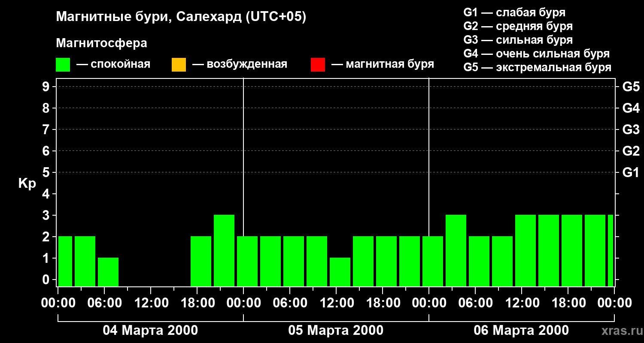Screen dimensions: 644x343
Task: Click the 'G5 — экстремальная буря' legend line
Action: click(x=537, y=67)
